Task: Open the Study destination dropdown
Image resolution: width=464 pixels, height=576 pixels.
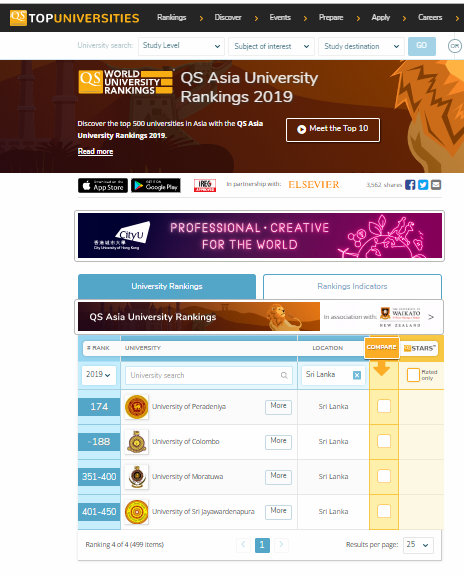Action: (361, 46)
